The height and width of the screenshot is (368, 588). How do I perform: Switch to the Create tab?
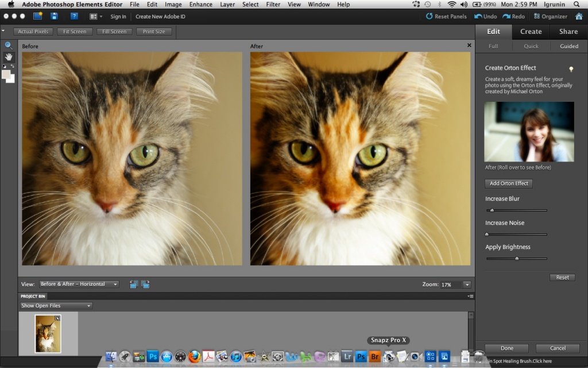point(531,32)
